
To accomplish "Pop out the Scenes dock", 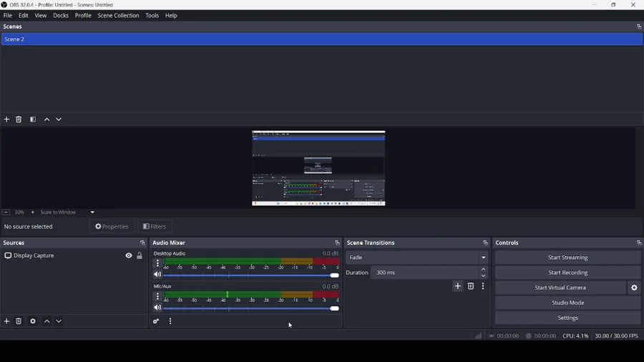I will coord(639,26).
